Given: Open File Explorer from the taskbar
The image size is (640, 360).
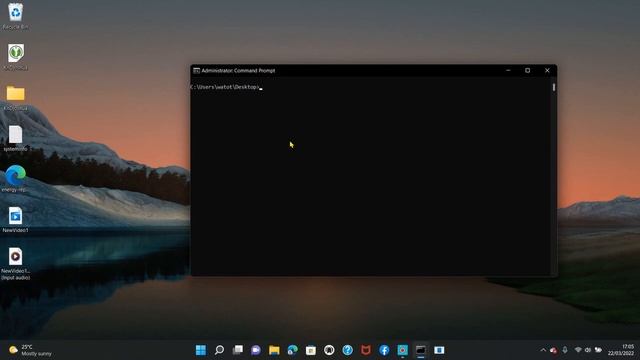Looking at the screenshot, I should click(x=274, y=350).
